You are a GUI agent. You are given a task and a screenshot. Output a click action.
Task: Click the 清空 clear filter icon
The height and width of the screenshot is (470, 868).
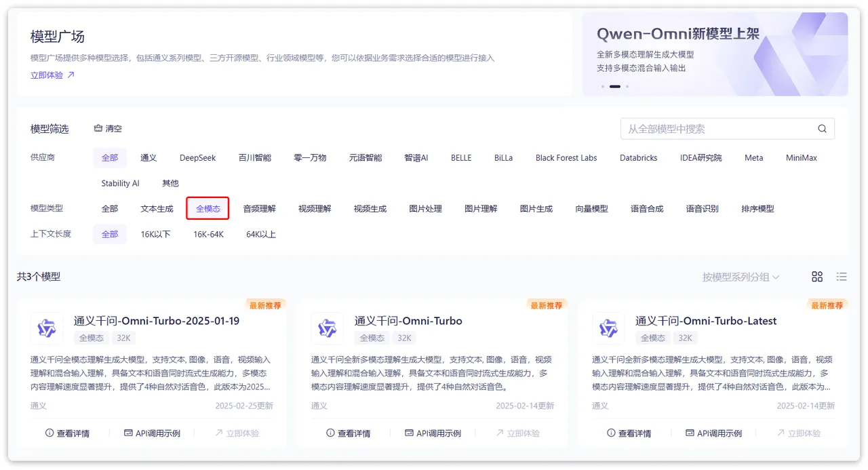(x=98, y=128)
